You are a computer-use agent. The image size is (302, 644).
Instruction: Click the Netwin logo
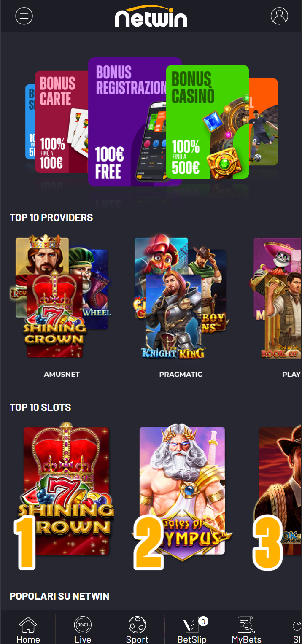[151, 16]
